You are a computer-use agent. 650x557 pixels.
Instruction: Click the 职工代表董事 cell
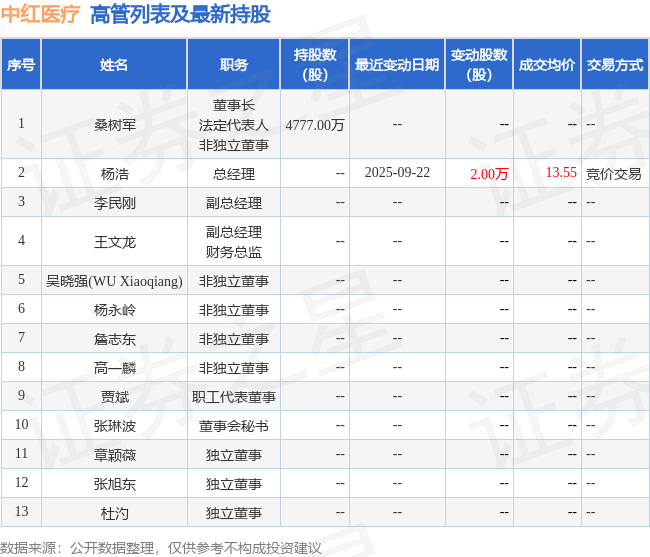(x=234, y=397)
